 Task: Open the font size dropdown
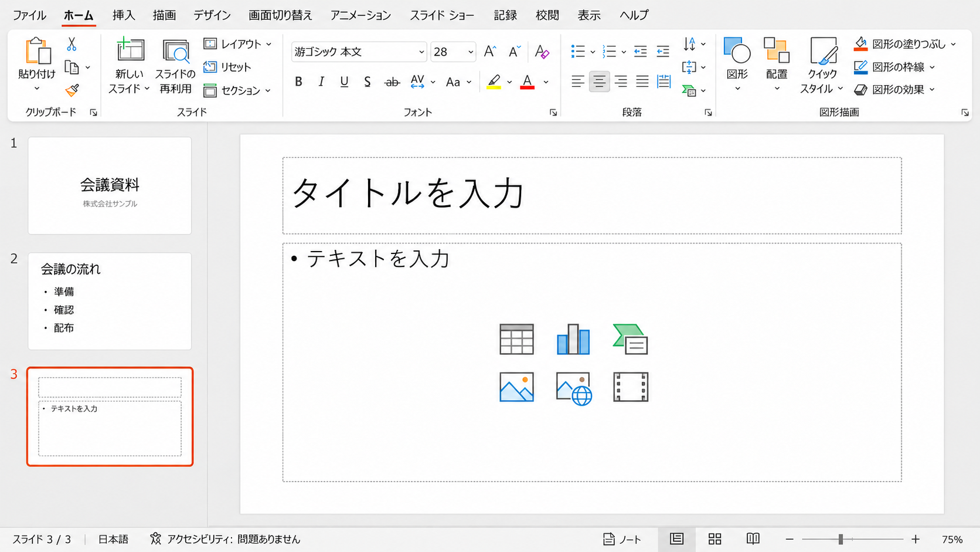[x=470, y=52]
